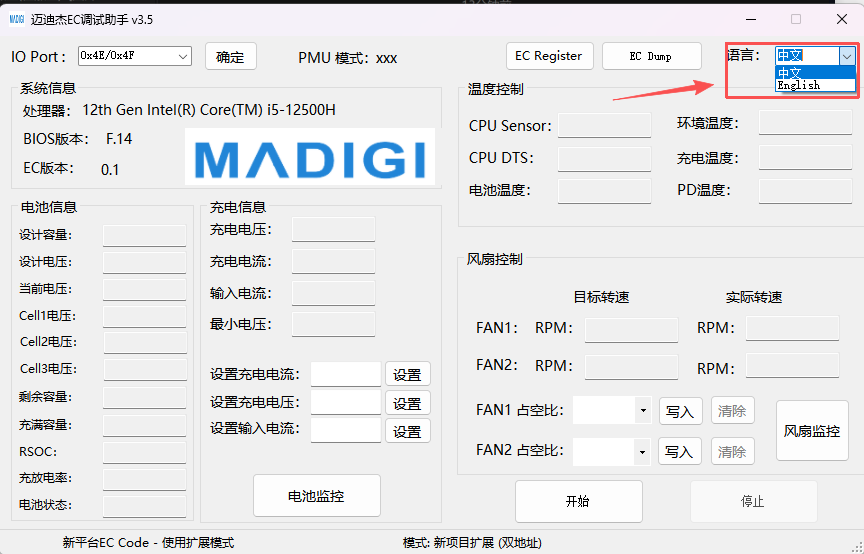This screenshot has height=554, width=864.
Task: Click the EC Dump button
Action: tap(651, 56)
